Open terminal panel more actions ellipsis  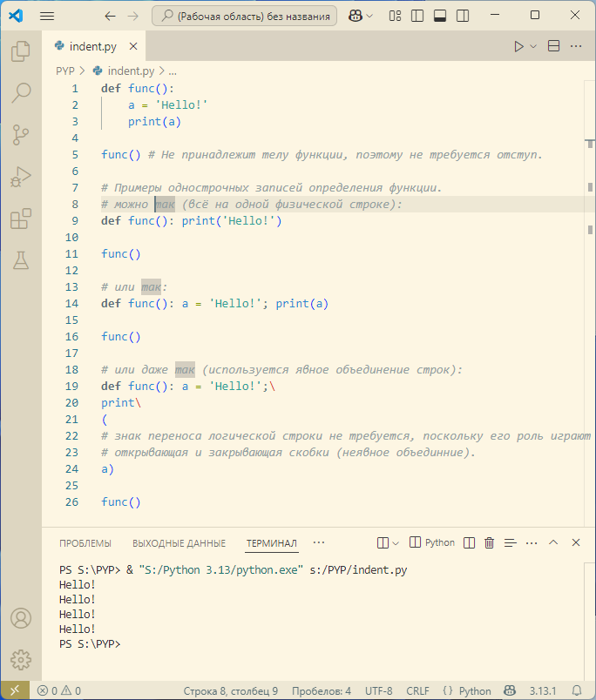tap(532, 543)
